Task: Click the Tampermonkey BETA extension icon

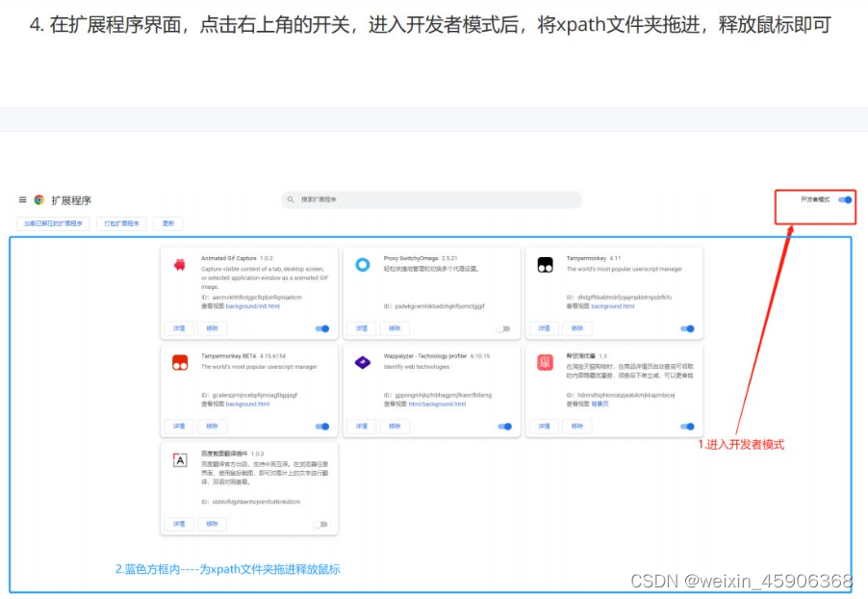Action: tap(179, 361)
